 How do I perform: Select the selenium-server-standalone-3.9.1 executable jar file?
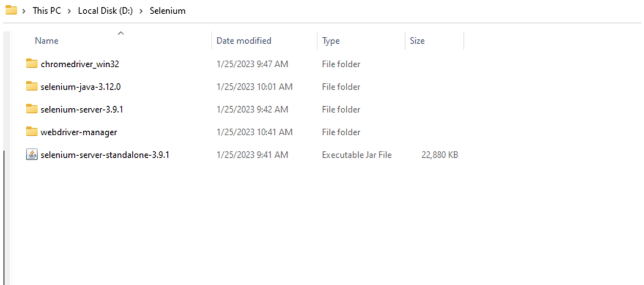104,155
